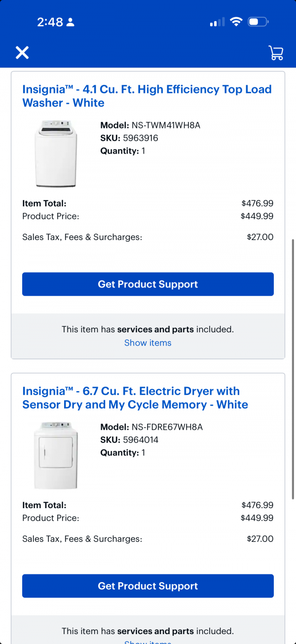
Task: Expand Show items for the washer
Action: 148,343
